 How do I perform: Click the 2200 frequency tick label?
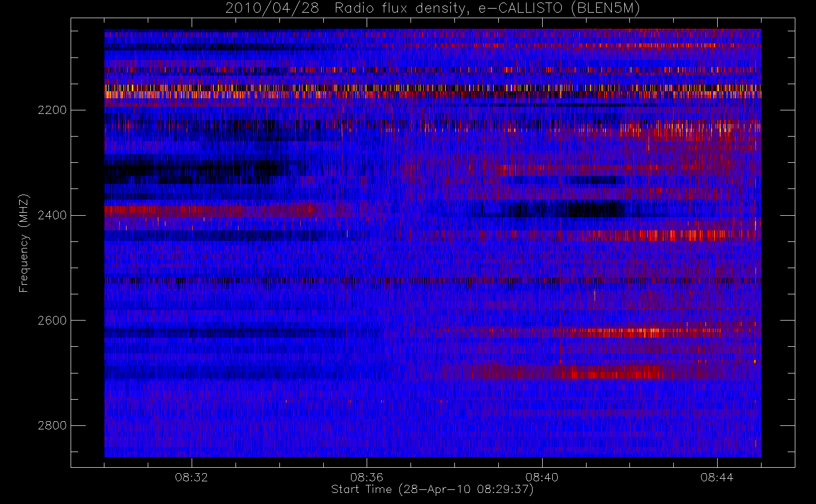click(x=52, y=110)
